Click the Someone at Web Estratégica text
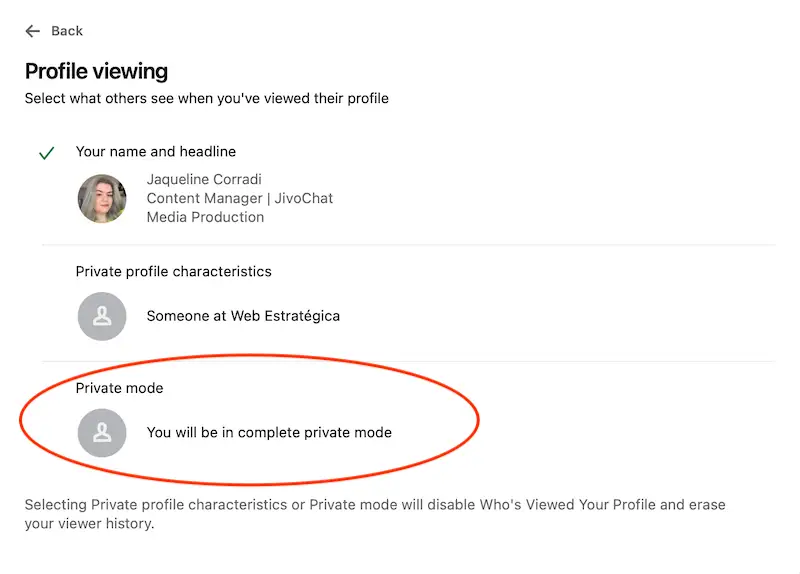Screen dimensions: 800x574 243,316
